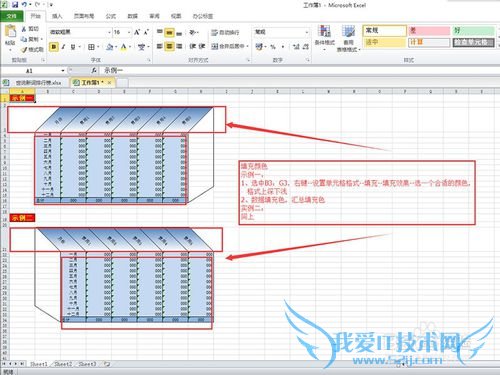Image resolution: width=500 pixels, height=375 pixels.
Task: Switch to the Sheet3 worksheet tab
Action: click(87, 364)
